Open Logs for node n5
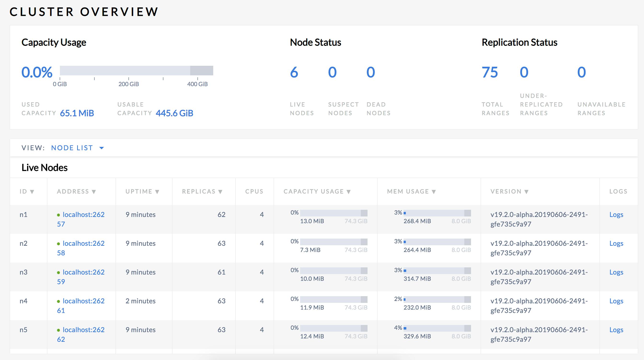The image size is (644, 360). click(616, 330)
